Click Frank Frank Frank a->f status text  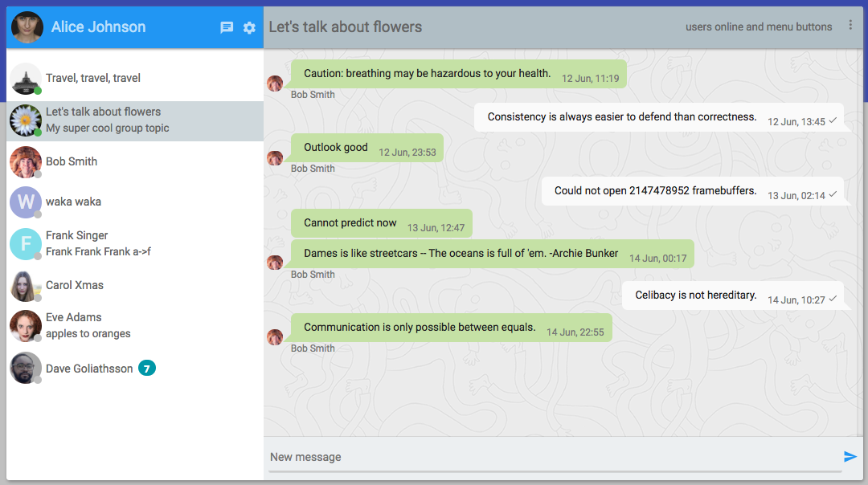point(98,252)
